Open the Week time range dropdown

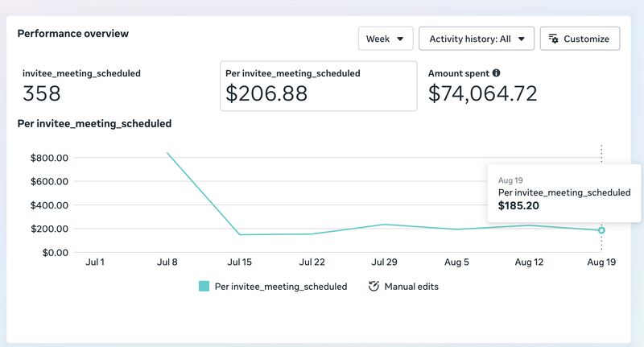click(386, 39)
